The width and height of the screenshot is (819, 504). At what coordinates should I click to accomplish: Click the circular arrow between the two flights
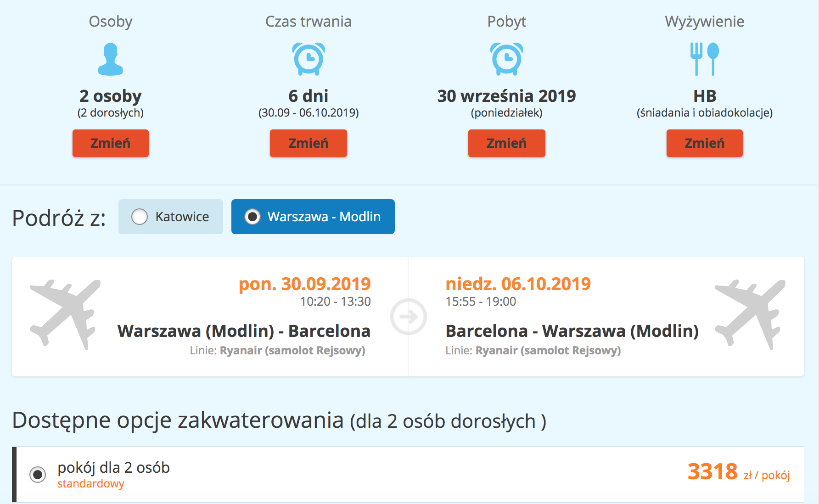(x=408, y=316)
